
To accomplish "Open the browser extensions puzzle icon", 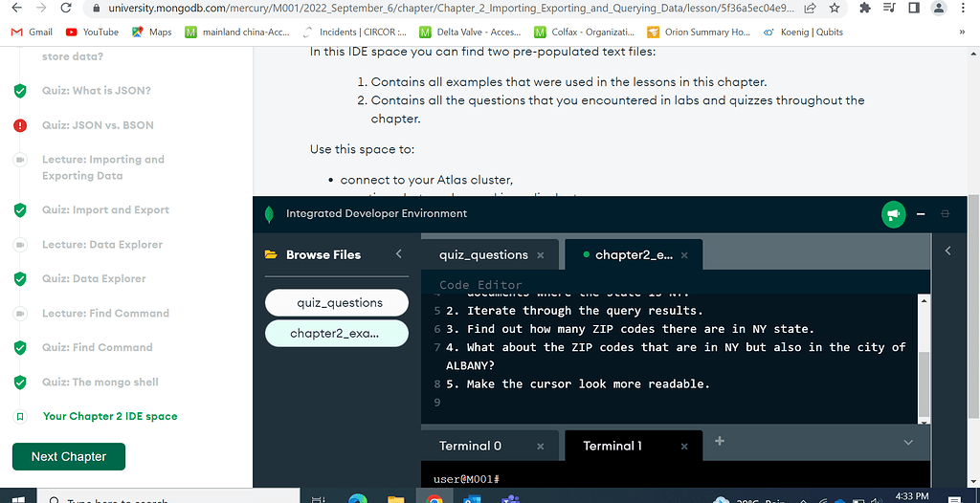I will point(865,8).
